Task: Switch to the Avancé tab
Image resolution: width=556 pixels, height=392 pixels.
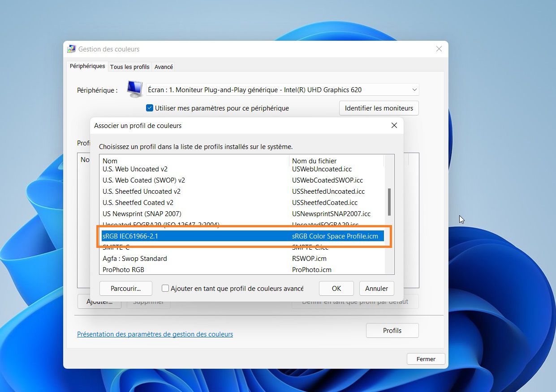Action: 164,67
